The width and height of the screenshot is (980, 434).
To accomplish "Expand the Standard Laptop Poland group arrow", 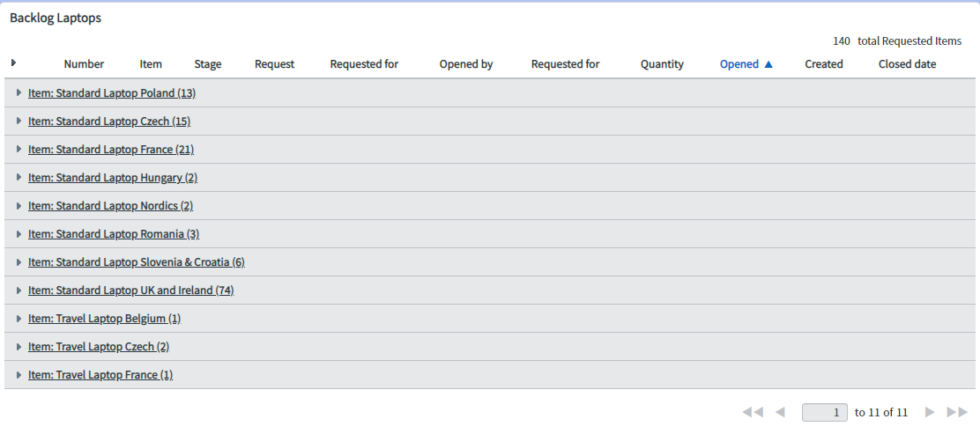I will 19,92.
